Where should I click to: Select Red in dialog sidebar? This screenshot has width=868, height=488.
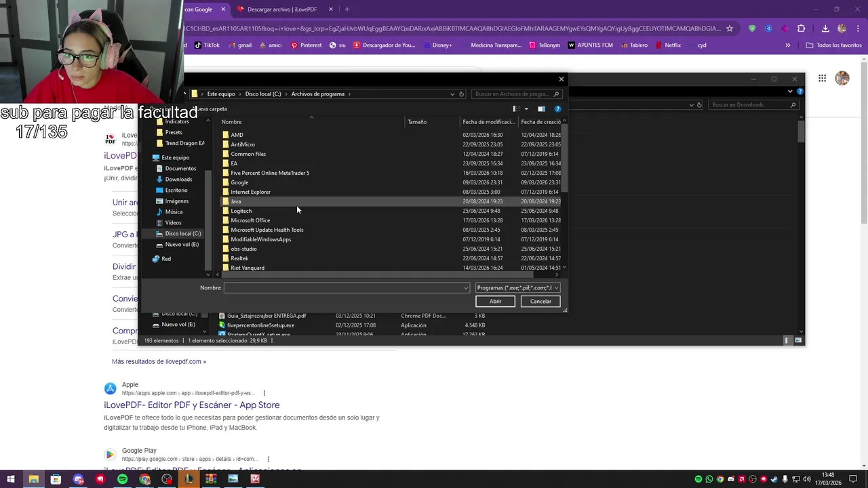(166, 259)
